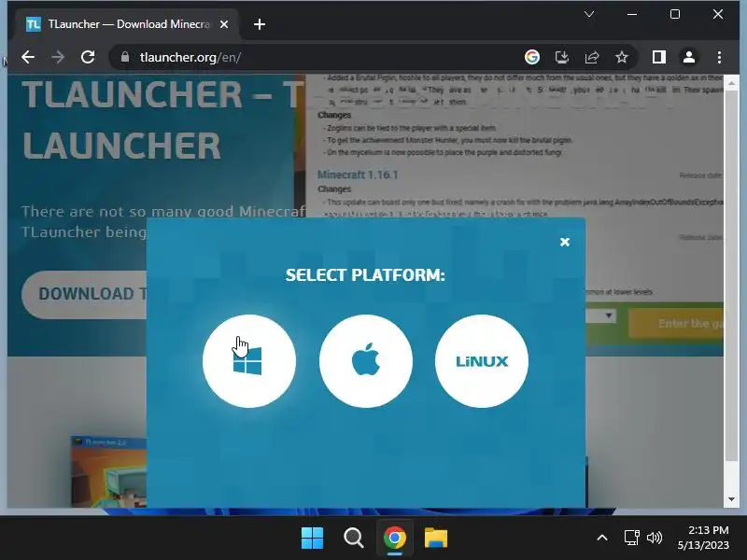Click the Enter the game button
The width and height of the screenshot is (747, 560).
click(676, 324)
